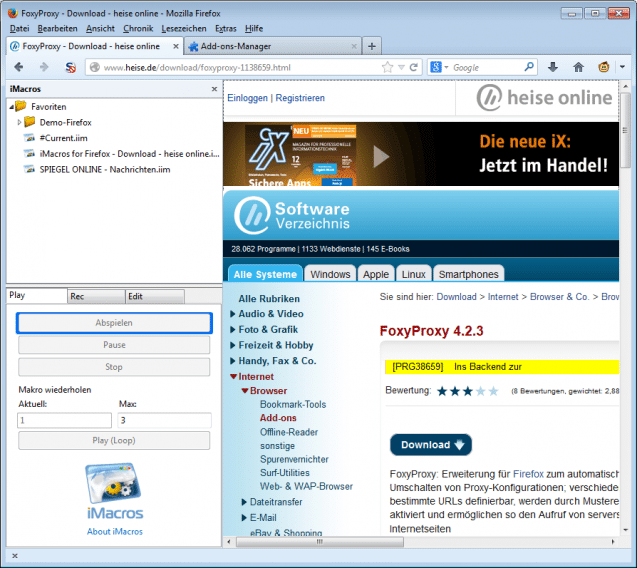637x568 pixels.
Task: Click the Firefox link in description
Action: pyautogui.click(x=528, y=474)
